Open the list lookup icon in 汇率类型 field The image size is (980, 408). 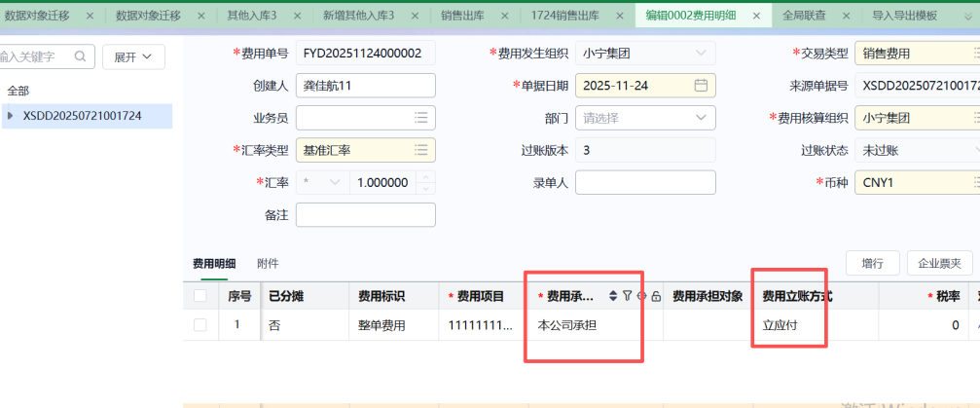pyautogui.click(x=420, y=151)
